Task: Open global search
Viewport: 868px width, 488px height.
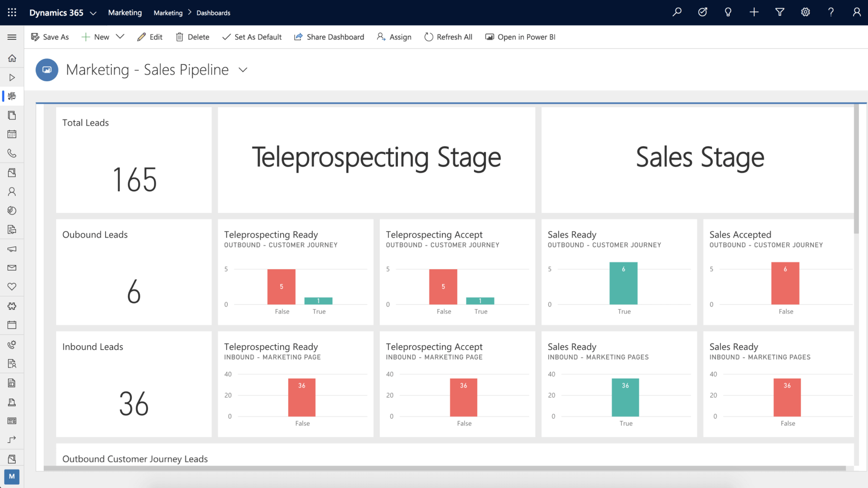Action: point(677,12)
